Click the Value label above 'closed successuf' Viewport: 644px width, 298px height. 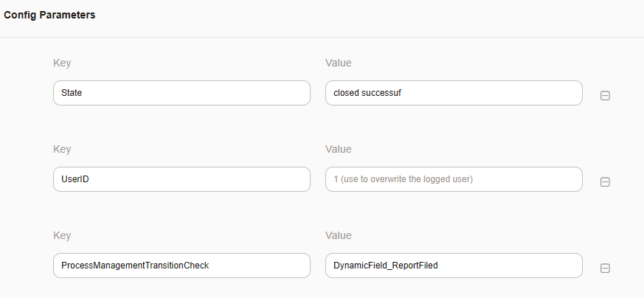[x=338, y=63]
